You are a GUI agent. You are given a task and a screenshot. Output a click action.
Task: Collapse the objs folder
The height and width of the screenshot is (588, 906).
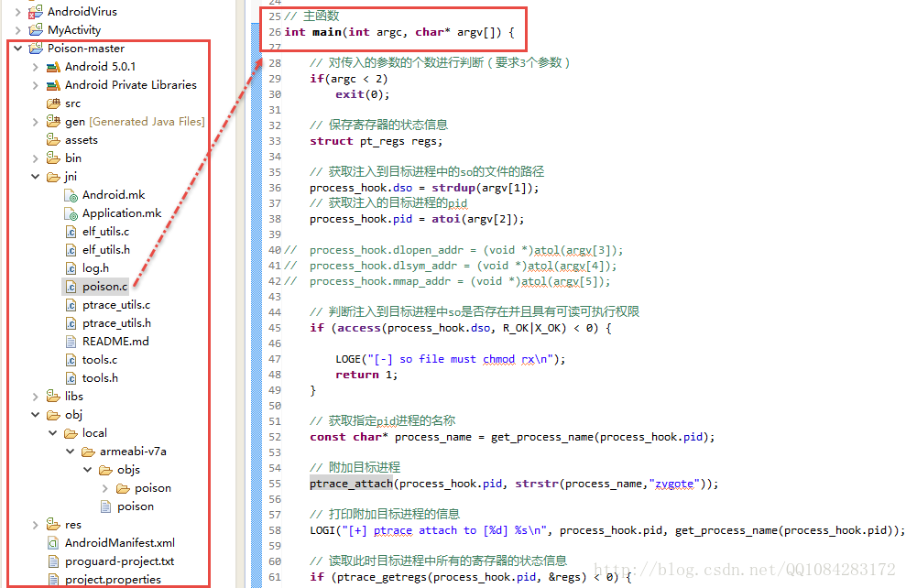click(87, 470)
